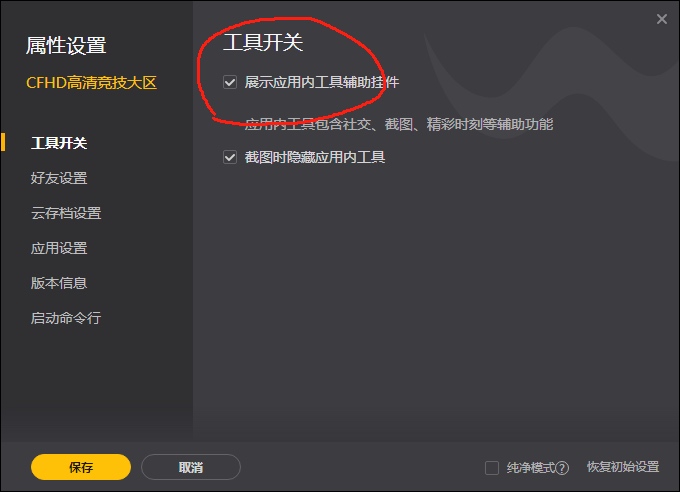Close the 属性设置 dialog with the X
The image size is (680, 492).
[x=662, y=19]
